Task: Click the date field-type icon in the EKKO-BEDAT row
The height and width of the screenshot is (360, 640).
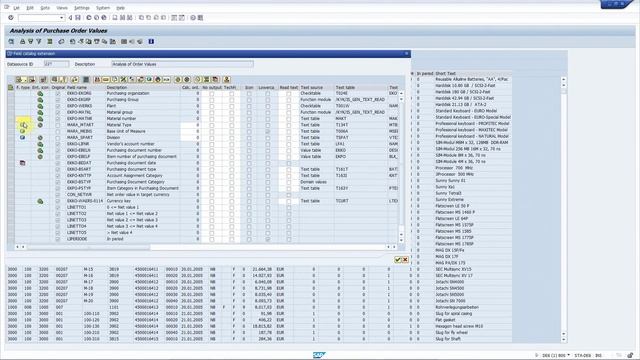Action: [22, 163]
